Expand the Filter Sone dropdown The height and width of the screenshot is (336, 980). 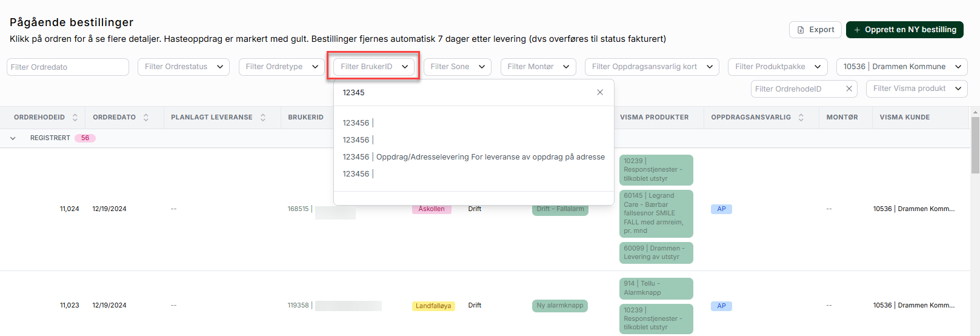click(458, 67)
